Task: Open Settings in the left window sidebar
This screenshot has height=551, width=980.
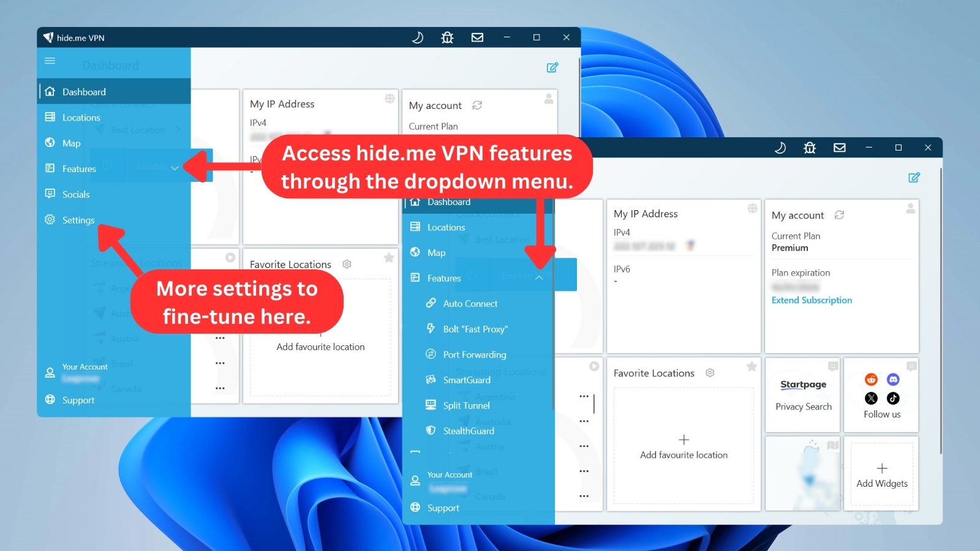Action: 114,220
